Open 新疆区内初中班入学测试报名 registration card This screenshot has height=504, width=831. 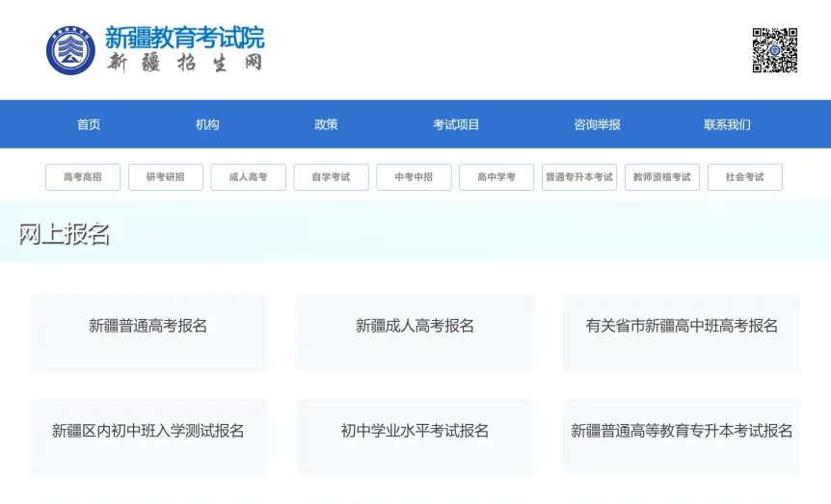click(x=147, y=438)
